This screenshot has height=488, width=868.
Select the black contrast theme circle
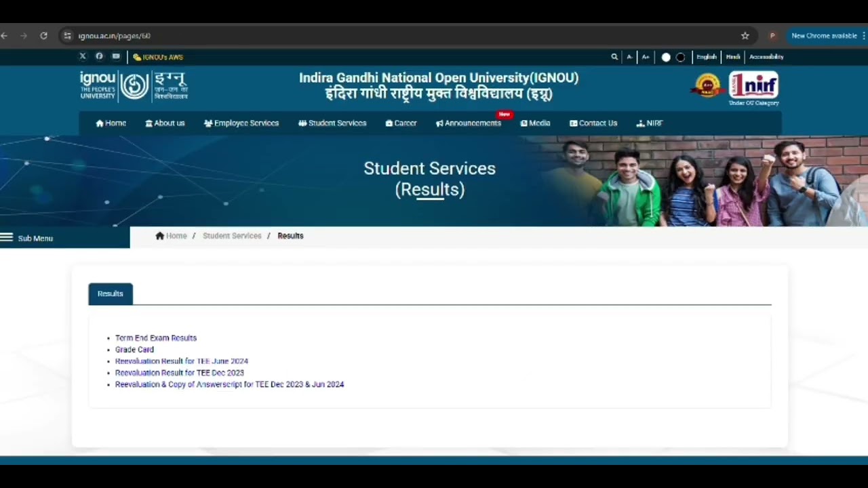681,57
